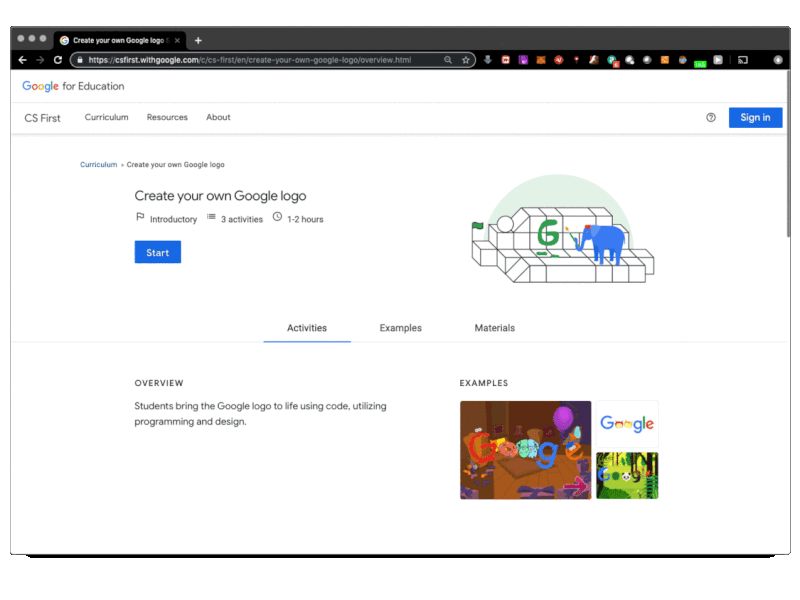This screenshot has width=800, height=600.
Task: Click the elephant logo hero illustration
Action: point(562,230)
